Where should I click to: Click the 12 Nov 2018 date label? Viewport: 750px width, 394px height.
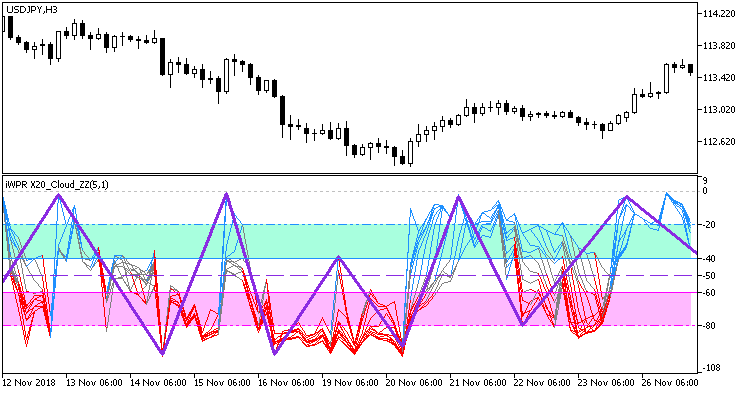[x=29, y=383]
